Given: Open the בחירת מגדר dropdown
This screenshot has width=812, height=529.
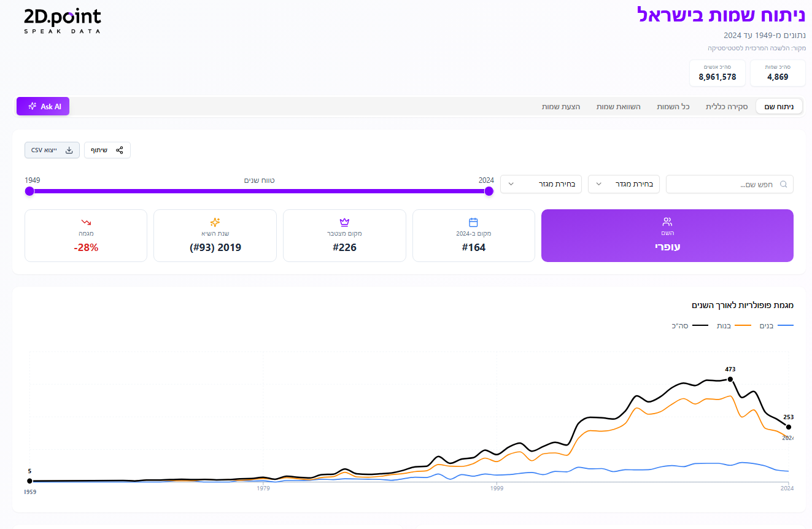Looking at the screenshot, I should tap(624, 184).
